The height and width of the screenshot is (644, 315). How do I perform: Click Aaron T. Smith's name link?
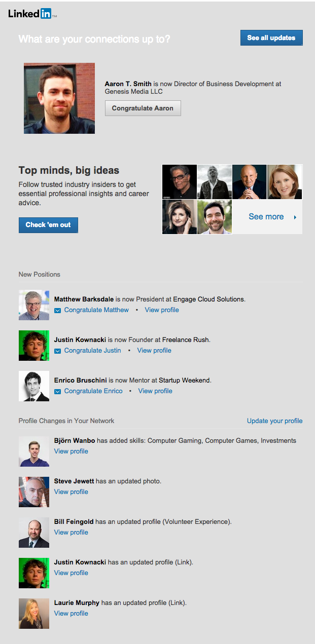tap(128, 84)
